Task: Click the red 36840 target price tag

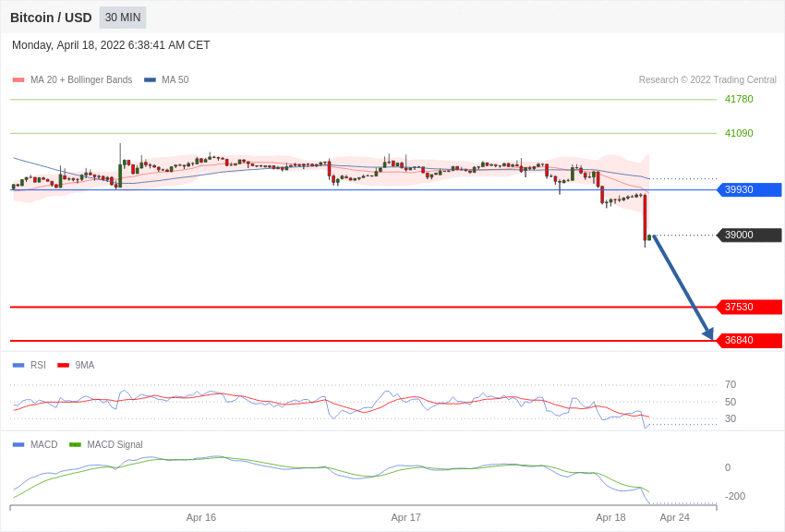Action: (x=749, y=341)
